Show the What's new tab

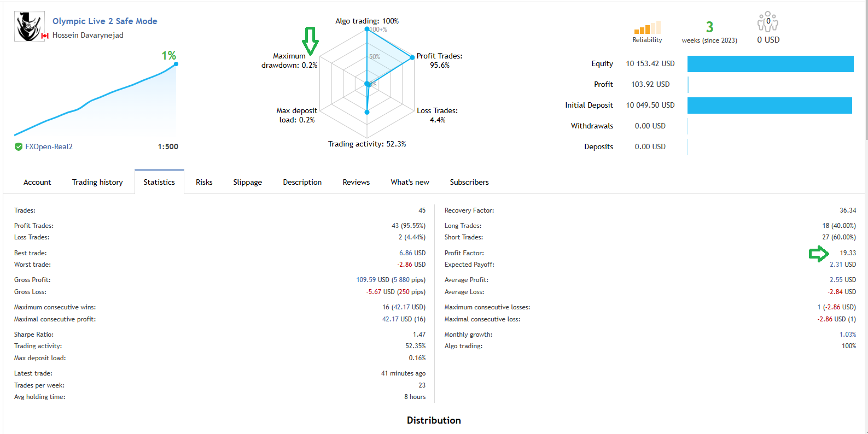click(410, 182)
